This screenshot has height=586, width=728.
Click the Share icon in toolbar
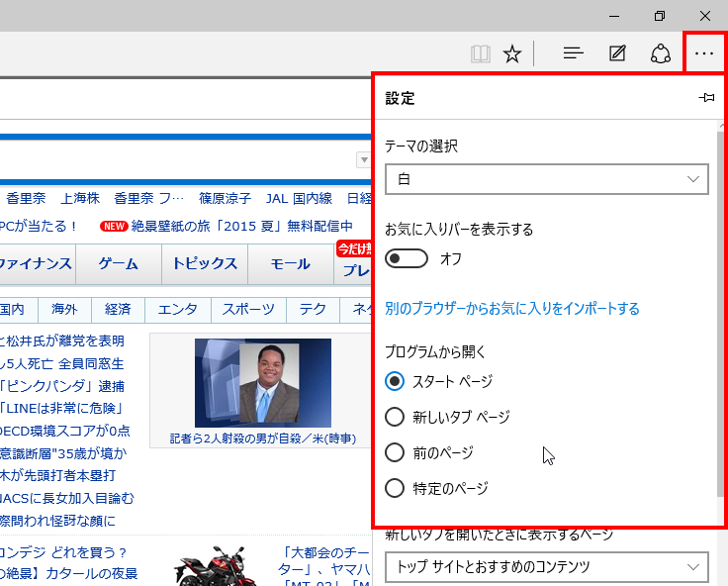pos(661,53)
